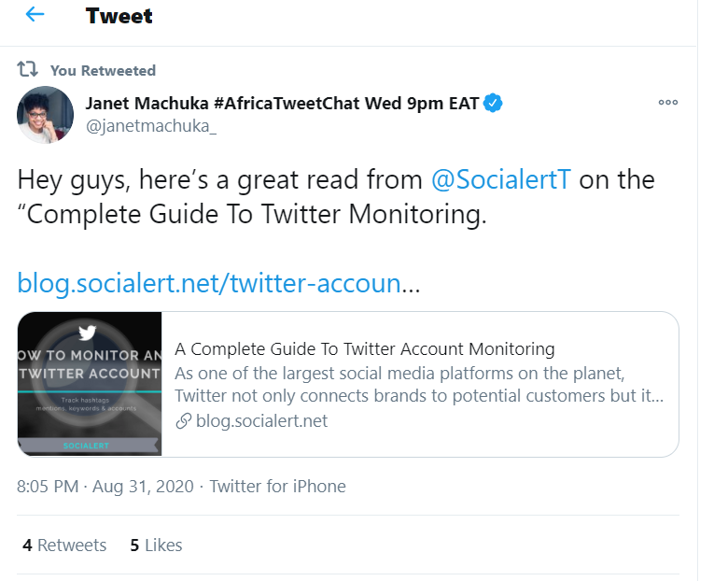This screenshot has height=581, width=728.
Task: Click blog.socialert.net domain in card
Action: click(261, 421)
